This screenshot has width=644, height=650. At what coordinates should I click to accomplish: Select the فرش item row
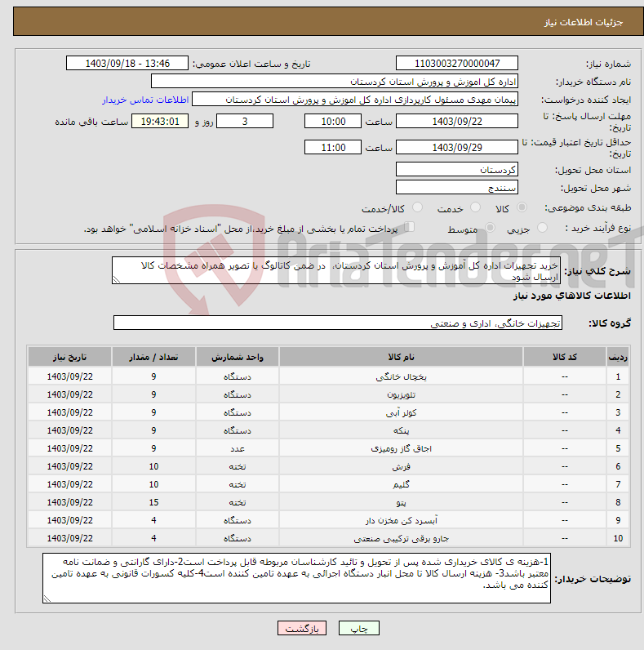pos(328,466)
